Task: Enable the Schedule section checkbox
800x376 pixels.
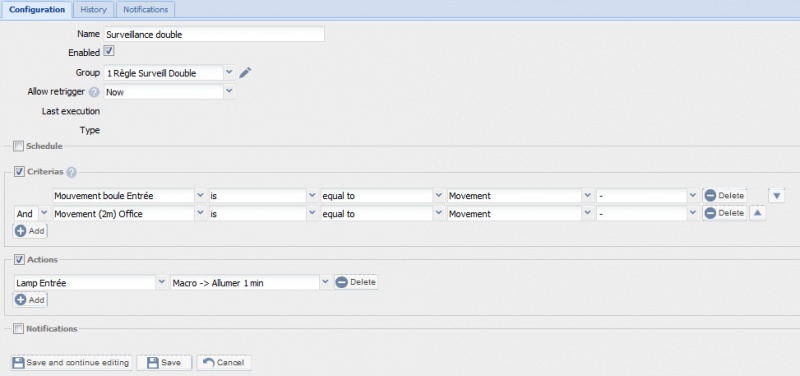Action: [18, 146]
